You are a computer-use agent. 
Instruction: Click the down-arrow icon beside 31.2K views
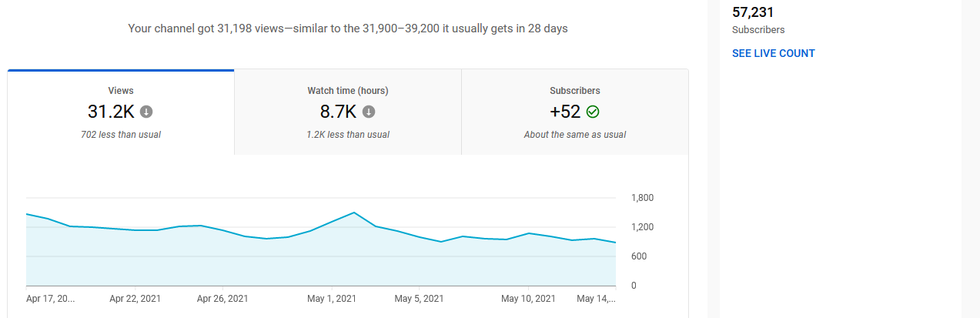coord(146,112)
